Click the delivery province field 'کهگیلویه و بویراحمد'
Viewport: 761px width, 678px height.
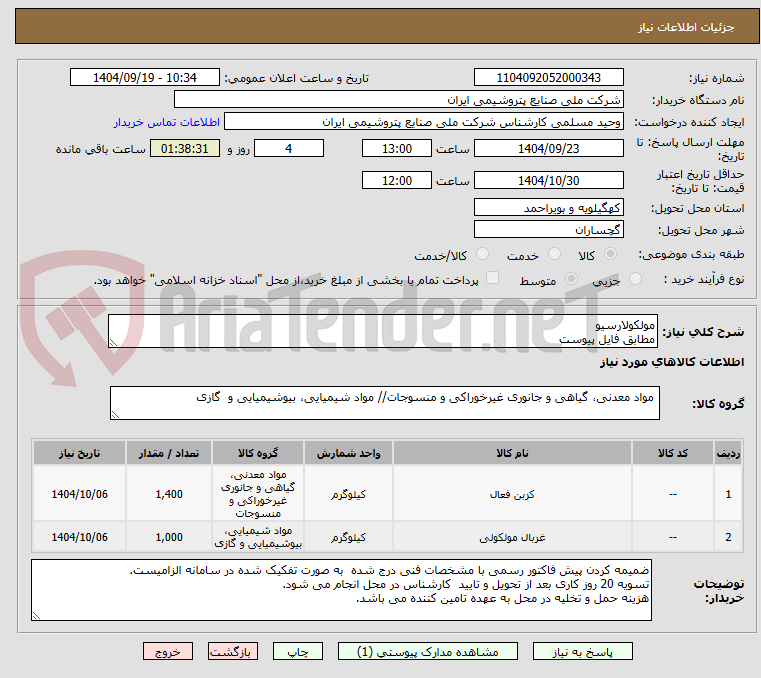tap(548, 208)
